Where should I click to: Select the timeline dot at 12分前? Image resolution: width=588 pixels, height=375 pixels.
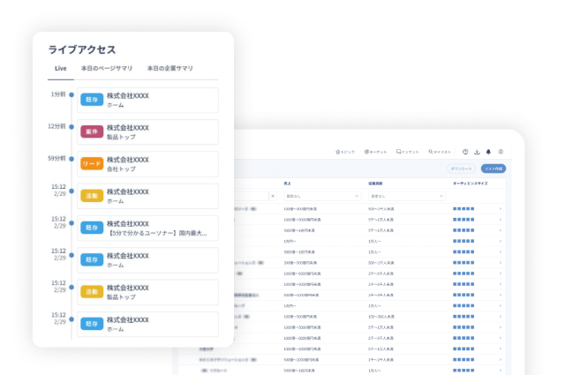tap(72, 127)
